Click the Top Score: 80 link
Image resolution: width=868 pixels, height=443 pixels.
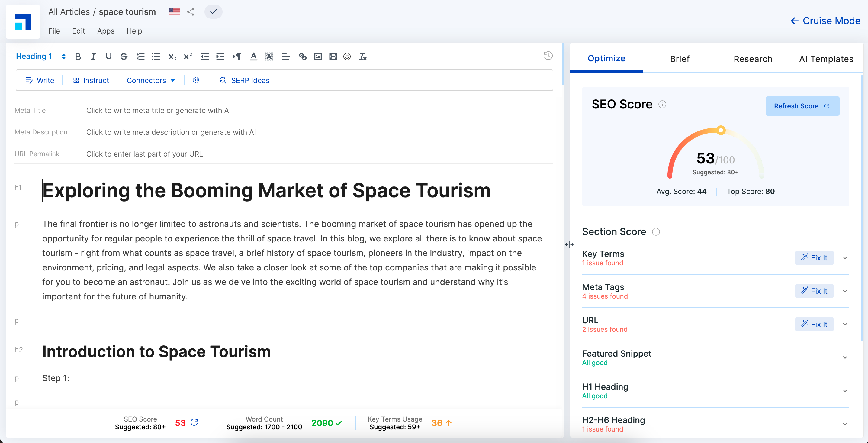(751, 192)
